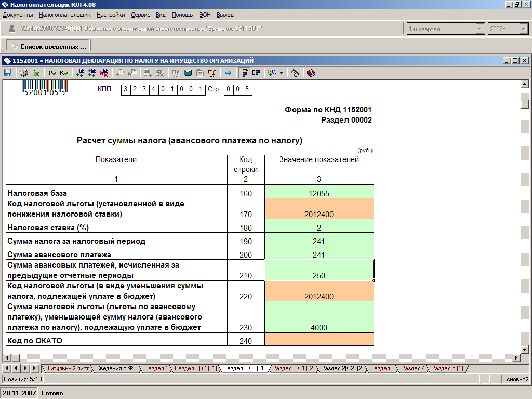Switch to the Раздел 4 tab
Screen dimensions: 532x399
(413, 368)
